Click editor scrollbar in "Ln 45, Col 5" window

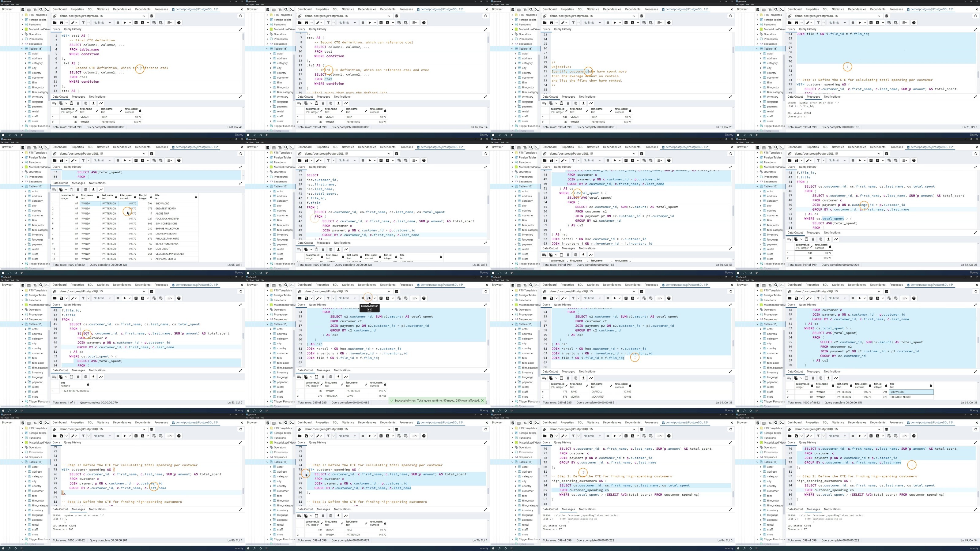pyautogui.click(x=488, y=205)
